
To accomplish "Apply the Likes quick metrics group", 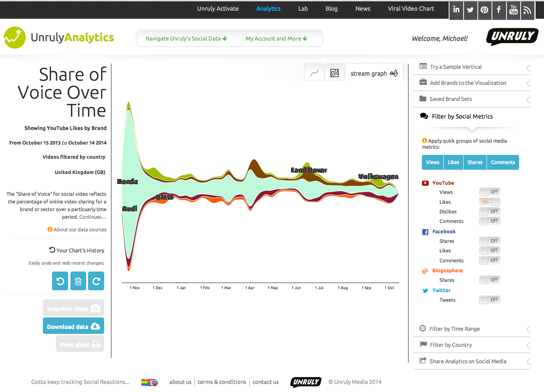I will (x=453, y=162).
